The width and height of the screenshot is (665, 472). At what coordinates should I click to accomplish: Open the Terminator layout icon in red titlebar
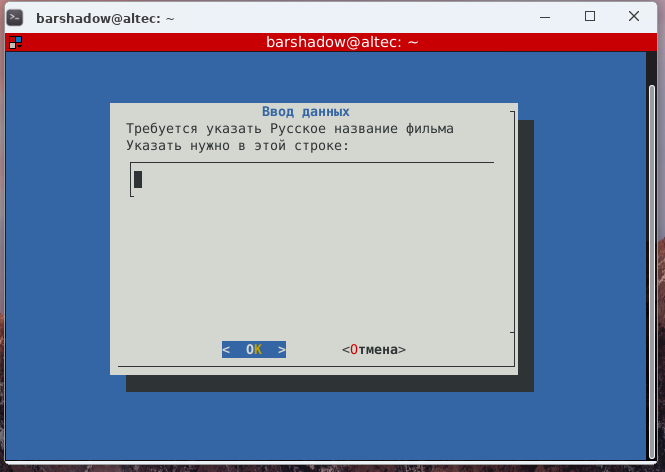[16, 42]
